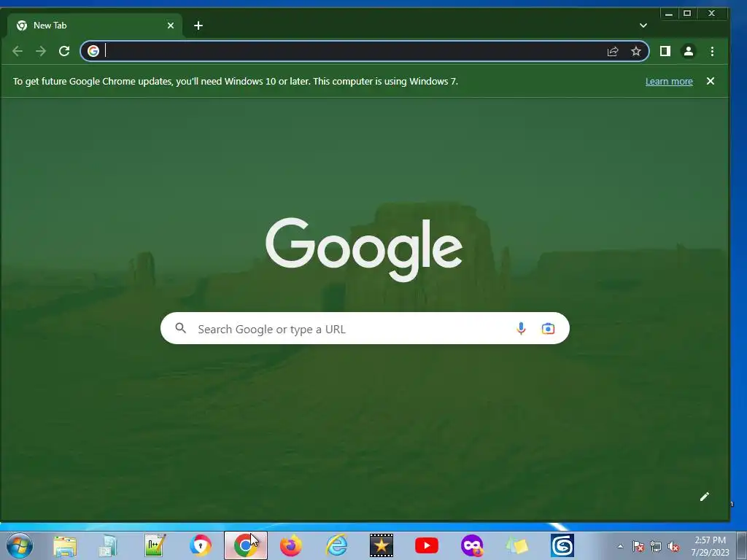Viewport: 747px width, 560px height.
Task: Click the muted volume tray icon
Action: tap(673, 546)
